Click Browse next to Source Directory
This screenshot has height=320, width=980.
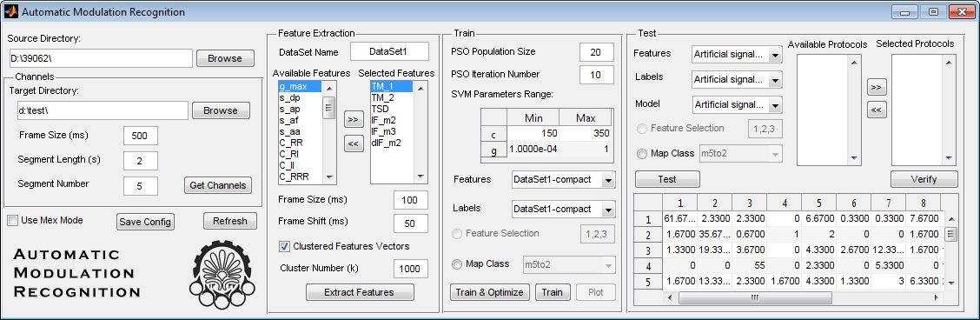[225, 58]
